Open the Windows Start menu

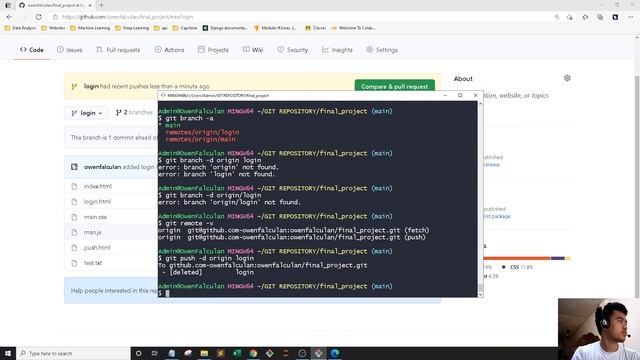pos(8,353)
